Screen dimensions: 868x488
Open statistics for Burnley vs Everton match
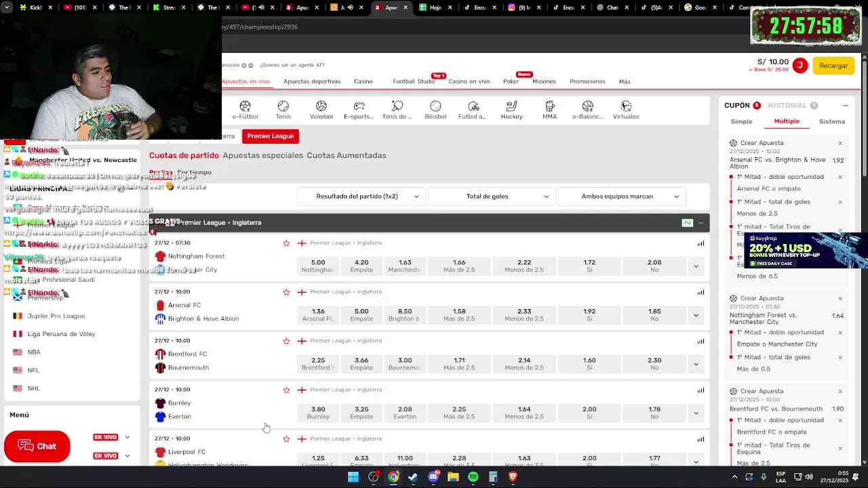(701, 390)
